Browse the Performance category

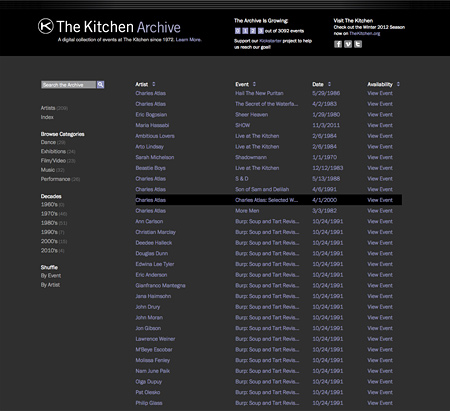[55, 179]
